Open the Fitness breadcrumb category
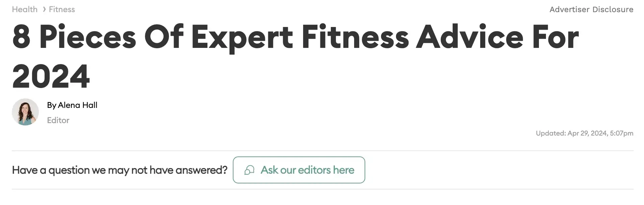The image size is (644, 205). click(x=62, y=9)
